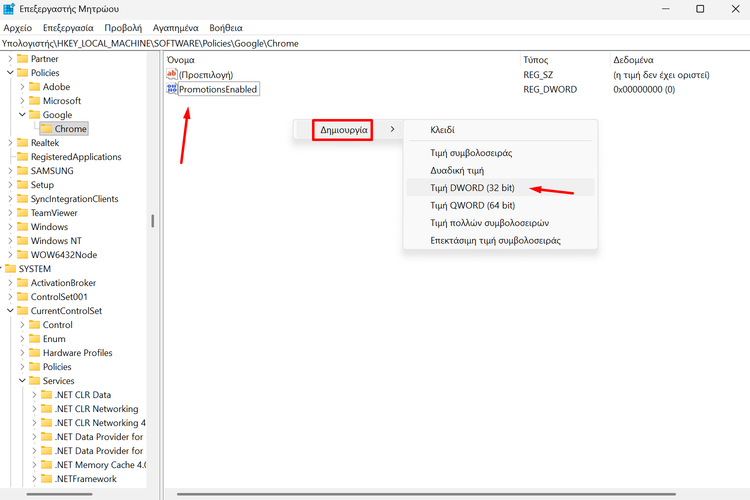Image resolution: width=750 pixels, height=500 pixels.
Task: Expand the Realtek tree node
Action: [10, 143]
